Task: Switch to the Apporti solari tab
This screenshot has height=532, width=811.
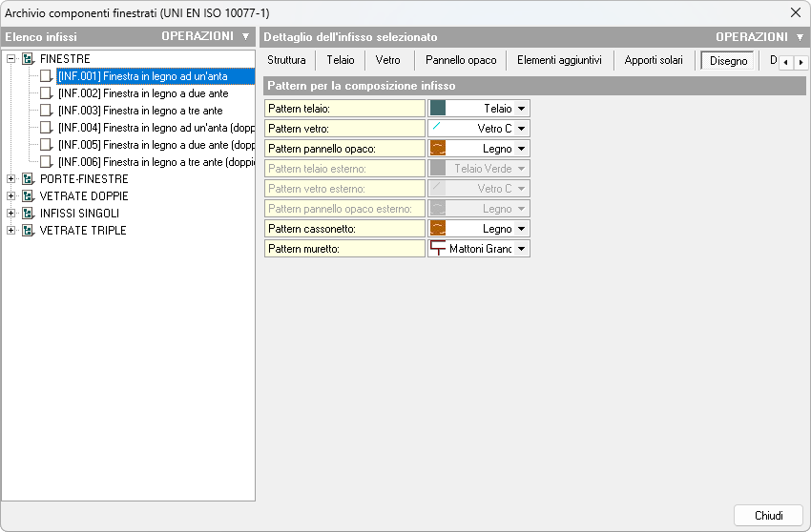Action: (654, 60)
